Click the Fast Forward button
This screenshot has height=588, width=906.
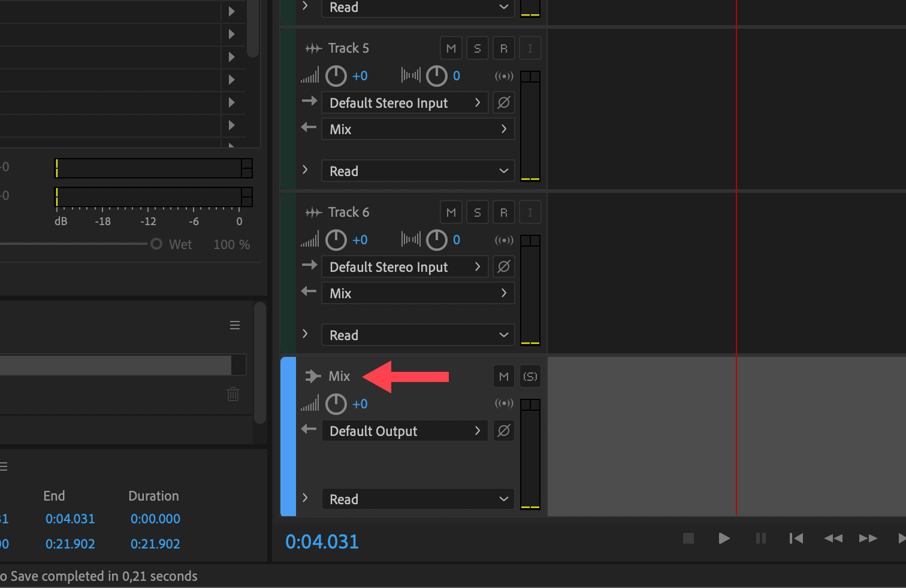(x=868, y=538)
